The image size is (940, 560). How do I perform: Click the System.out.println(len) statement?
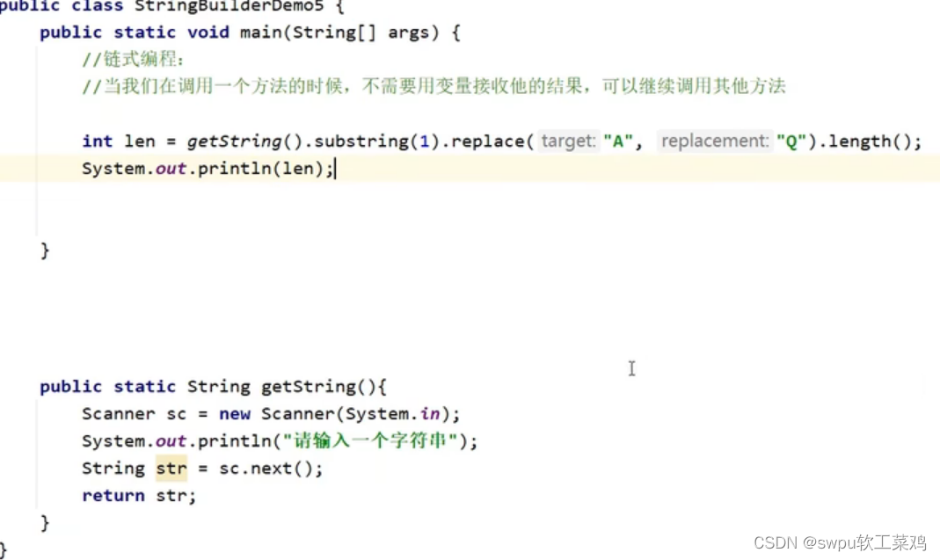tap(208, 169)
